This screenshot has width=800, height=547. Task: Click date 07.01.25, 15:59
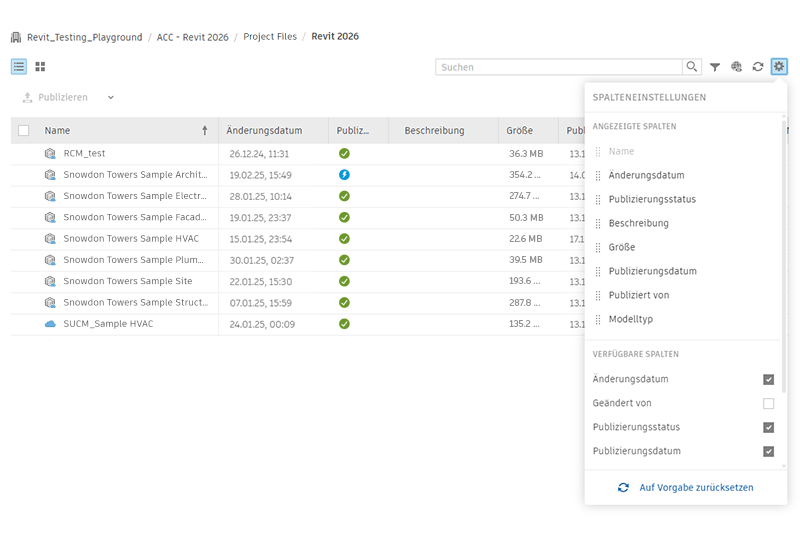pos(260,303)
